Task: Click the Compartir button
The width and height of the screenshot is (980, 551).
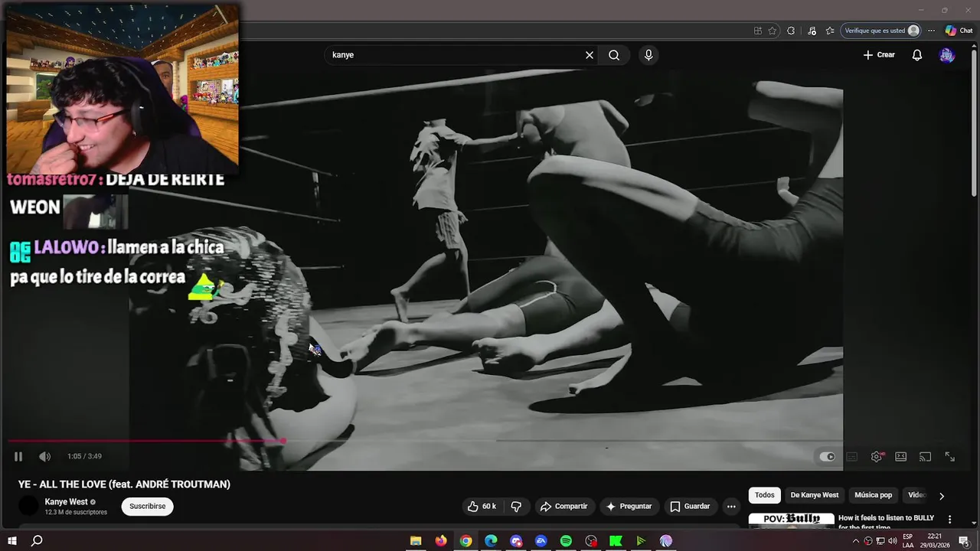Action: (x=564, y=507)
